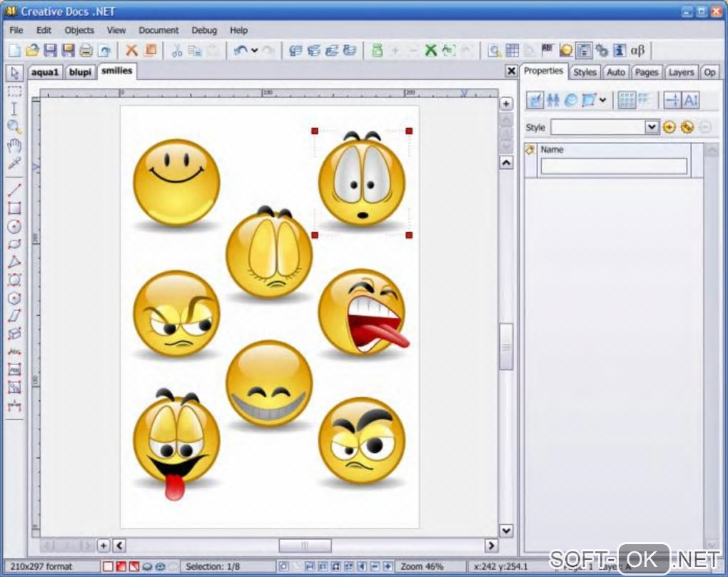Open the Styles panel tab
The image size is (728, 577).
point(585,72)
